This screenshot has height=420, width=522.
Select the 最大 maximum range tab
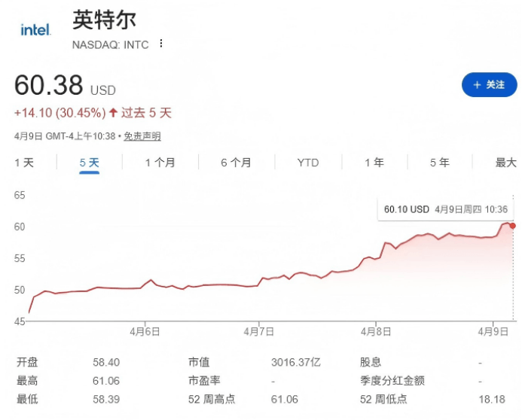coord(505,163)
